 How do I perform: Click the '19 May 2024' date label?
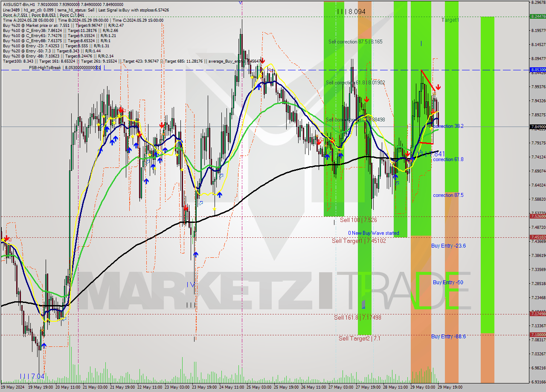click(13, 387)
